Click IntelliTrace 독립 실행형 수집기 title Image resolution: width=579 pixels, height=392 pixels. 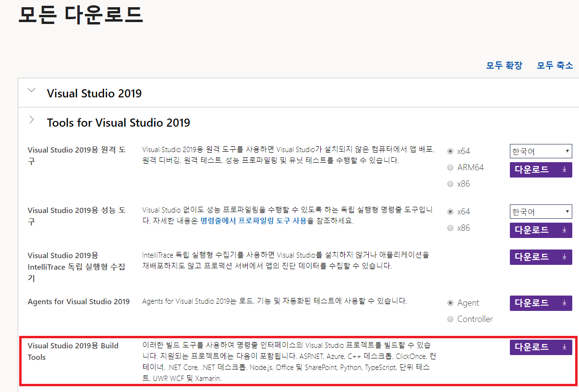pos(76,267)
